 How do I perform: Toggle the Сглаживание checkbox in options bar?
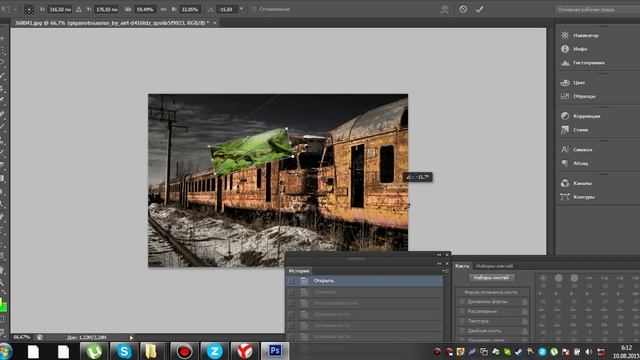254,9
